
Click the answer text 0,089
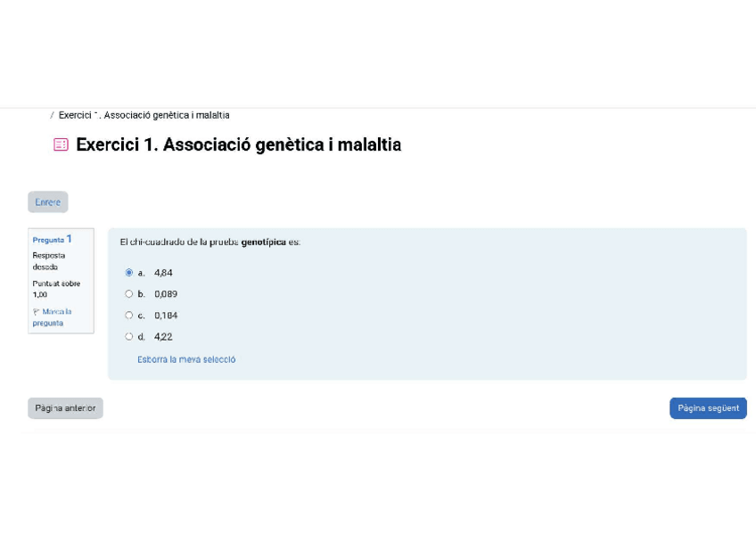click(166, 294)
